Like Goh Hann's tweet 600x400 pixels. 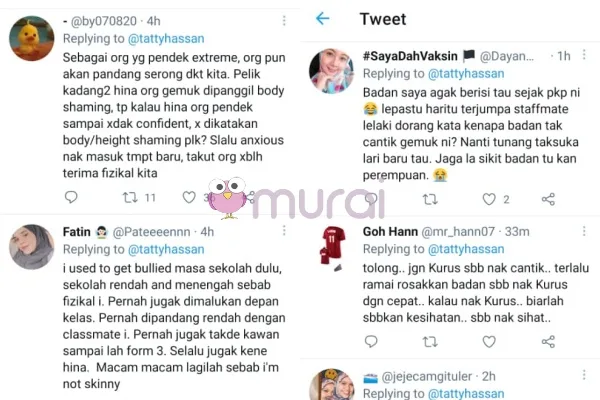489,341
